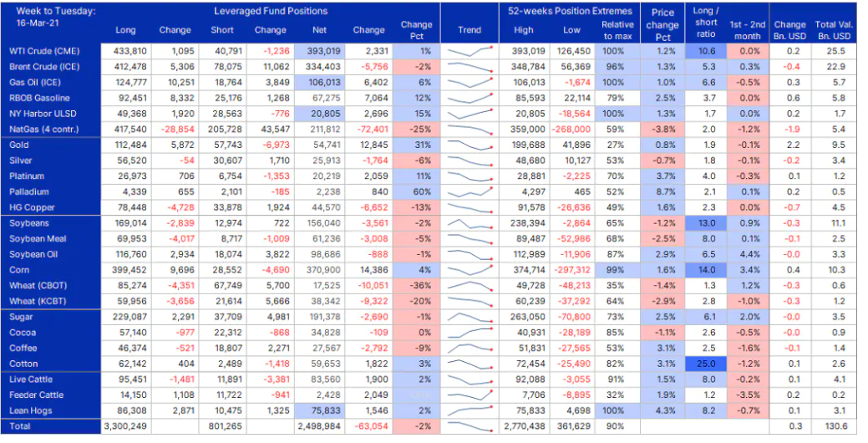Viewport: 868px width, 443px height.
Task: Click the Corn long/short ratio cell 14.0
Action: click(x=705, y=270)
